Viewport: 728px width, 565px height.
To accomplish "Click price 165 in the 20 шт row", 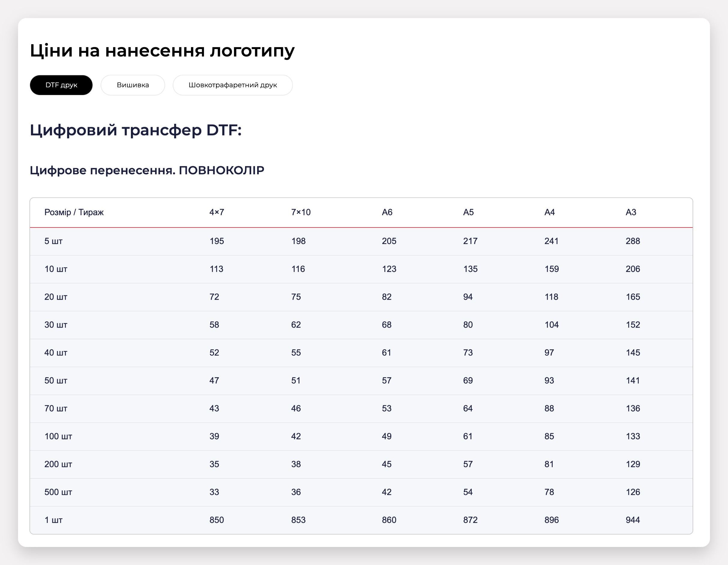I will 633,297.
